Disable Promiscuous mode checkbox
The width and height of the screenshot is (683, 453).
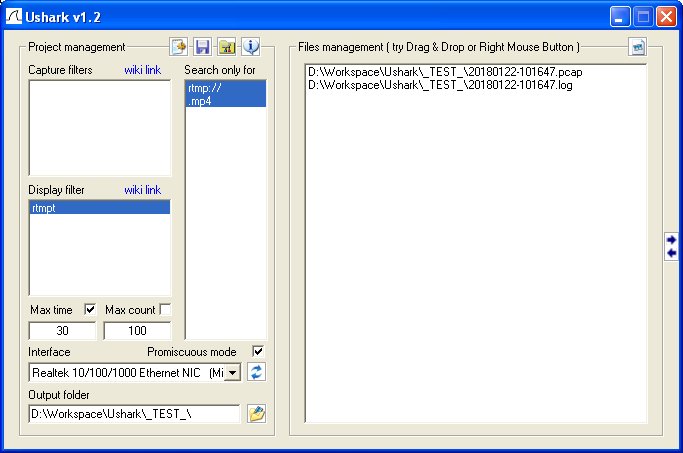tap(258, 352)
